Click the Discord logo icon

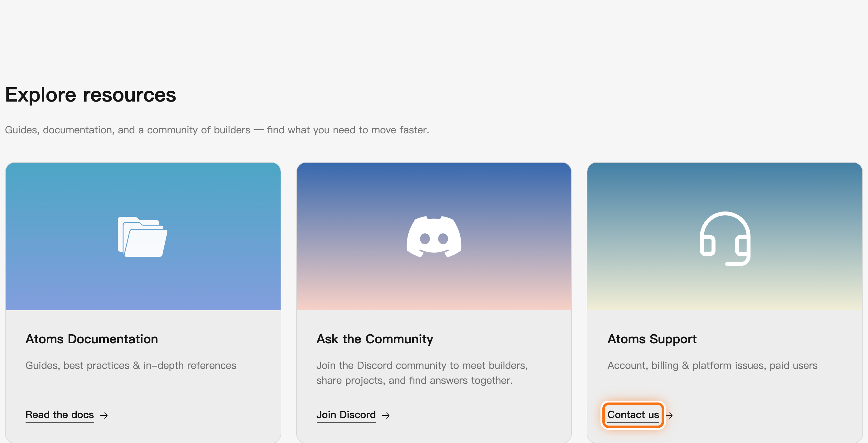pyautogui.click(x=434, y=237)
